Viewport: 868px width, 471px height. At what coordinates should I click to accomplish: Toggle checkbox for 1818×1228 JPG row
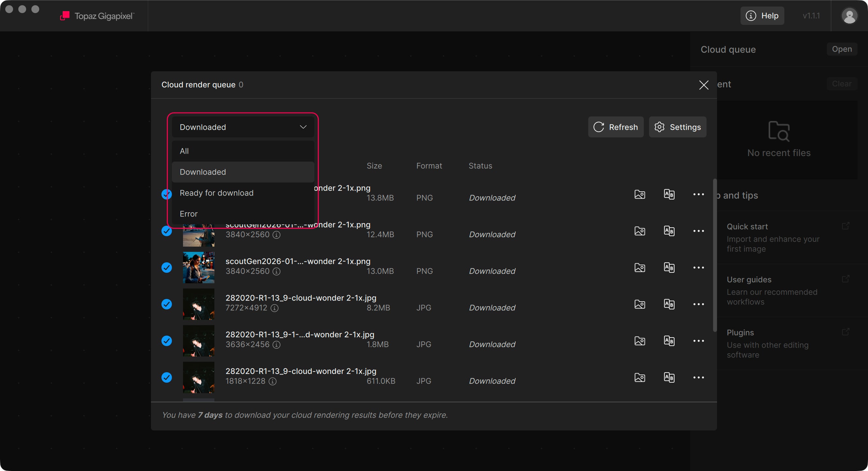(x=166, y=377)
